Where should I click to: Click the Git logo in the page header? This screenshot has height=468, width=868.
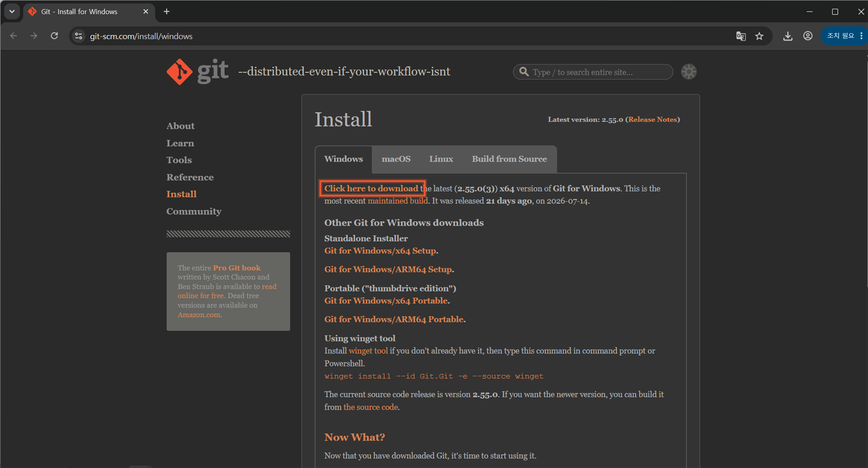(197, 72)
